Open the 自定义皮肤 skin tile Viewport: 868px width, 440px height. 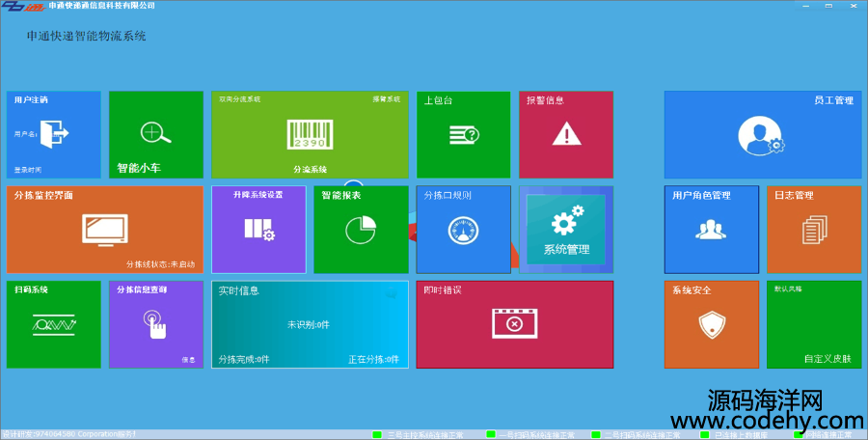tap(814, 324)
